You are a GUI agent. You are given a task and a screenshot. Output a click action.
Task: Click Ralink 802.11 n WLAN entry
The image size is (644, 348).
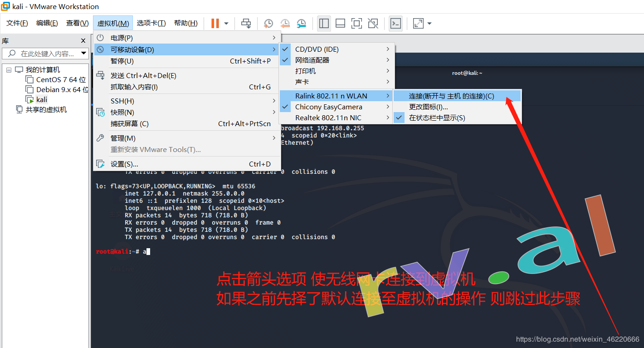click(337, 96)
